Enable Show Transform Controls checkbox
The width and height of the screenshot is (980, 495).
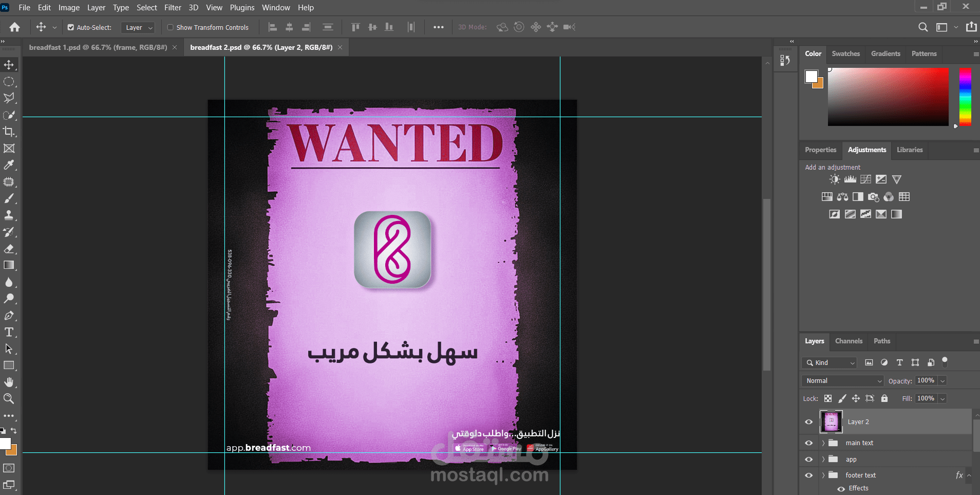click(x=170, y=27)
